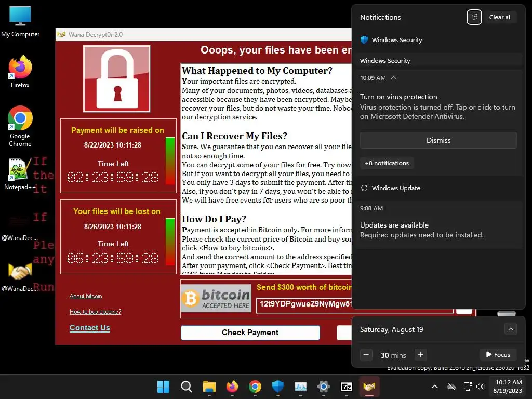Image resolution: width=532 pixels, height=399 pixels.
Task: Switch to Chrome in the taskbar
Action: point(255,387)
